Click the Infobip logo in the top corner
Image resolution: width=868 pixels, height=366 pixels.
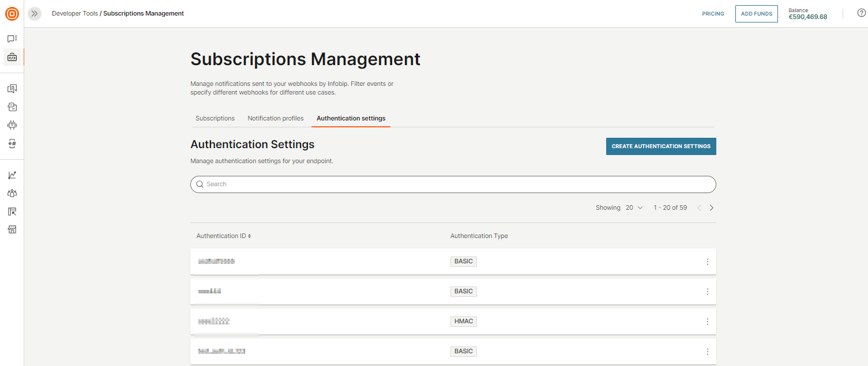click(12, 14)
